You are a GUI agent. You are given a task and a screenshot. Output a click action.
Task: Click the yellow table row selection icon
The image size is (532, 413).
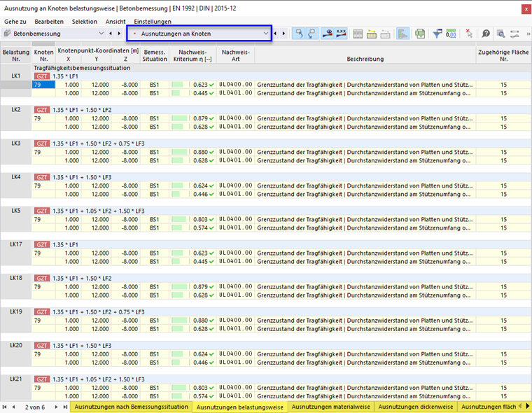pyautogui.click(x=372, y=34)
